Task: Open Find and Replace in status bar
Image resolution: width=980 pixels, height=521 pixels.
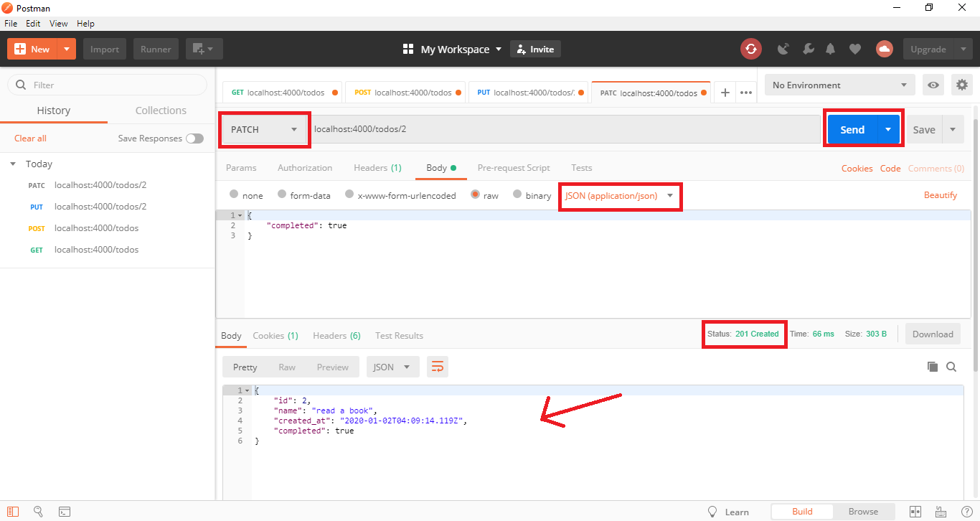Action: coord(39,512)
